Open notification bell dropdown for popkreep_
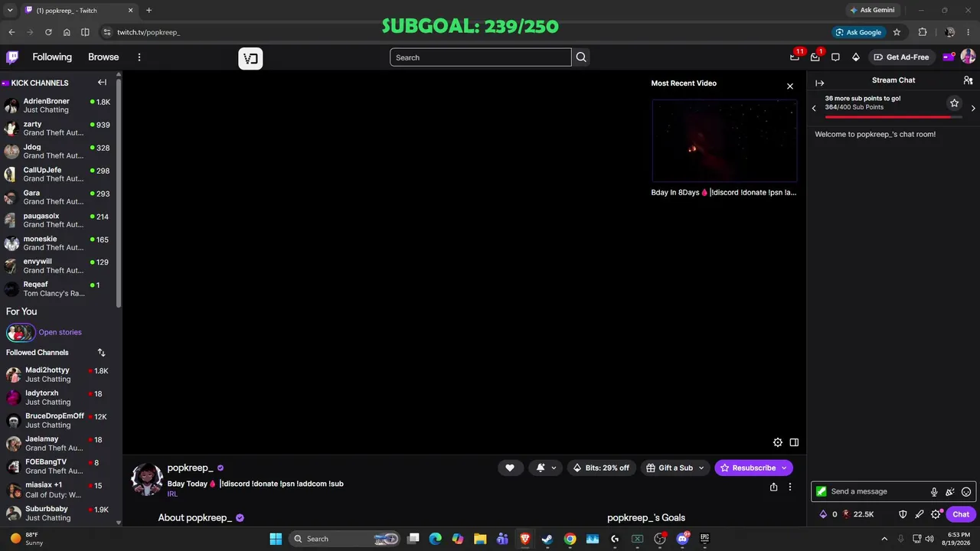Screen dimensions: 980x551 546,468
